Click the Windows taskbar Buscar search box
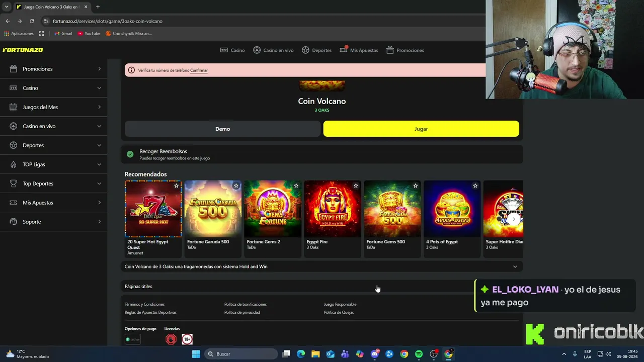The height and width of the screenshot is (362, 644). [x=242, y=354]
